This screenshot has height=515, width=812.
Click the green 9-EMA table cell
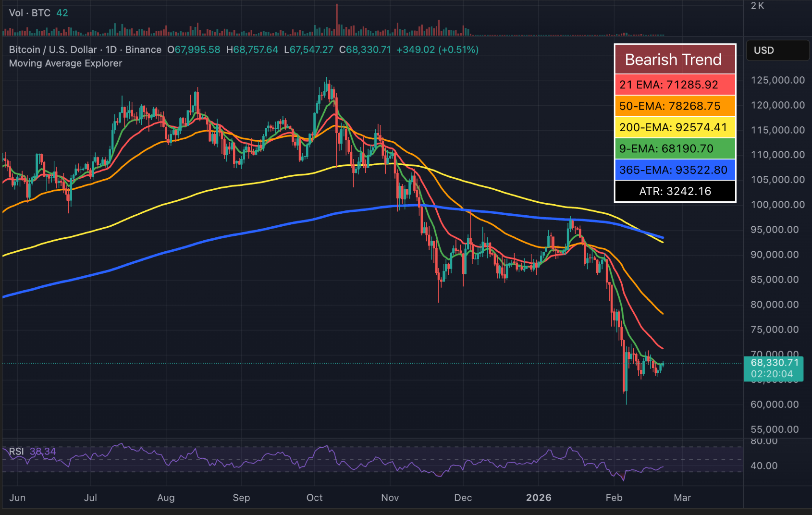click(x=675, y=148)
